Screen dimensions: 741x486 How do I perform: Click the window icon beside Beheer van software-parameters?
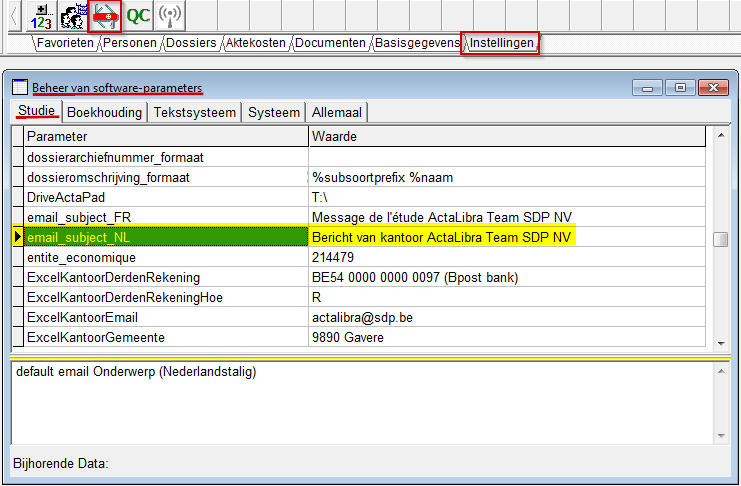(x=20, y=87)
